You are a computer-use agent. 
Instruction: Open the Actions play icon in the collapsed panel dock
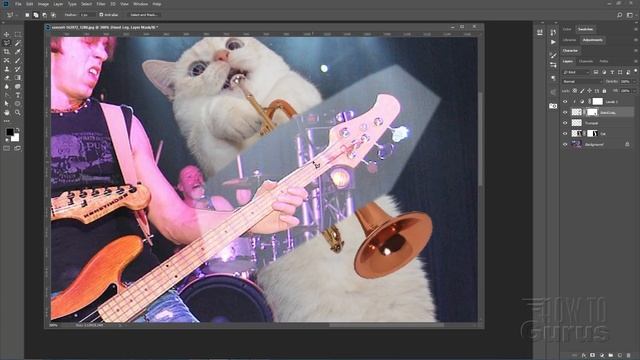pyautogui.click(x=553, y=42)
